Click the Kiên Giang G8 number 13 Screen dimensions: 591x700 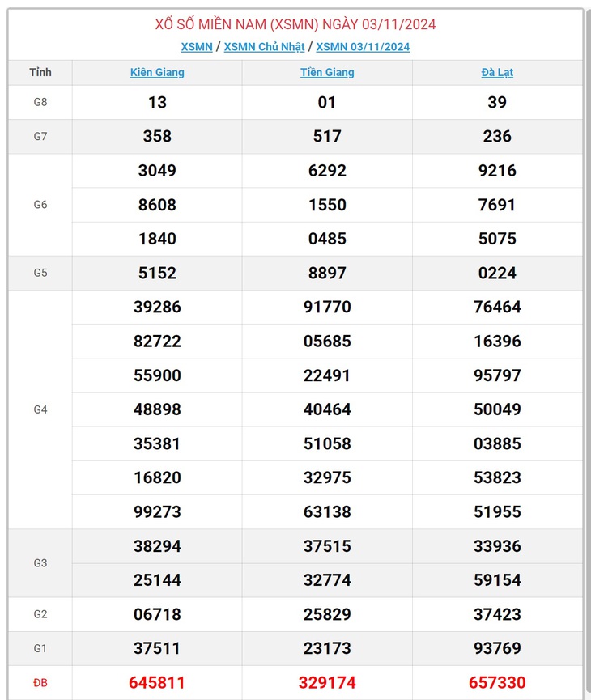click(x=157, y=102)
